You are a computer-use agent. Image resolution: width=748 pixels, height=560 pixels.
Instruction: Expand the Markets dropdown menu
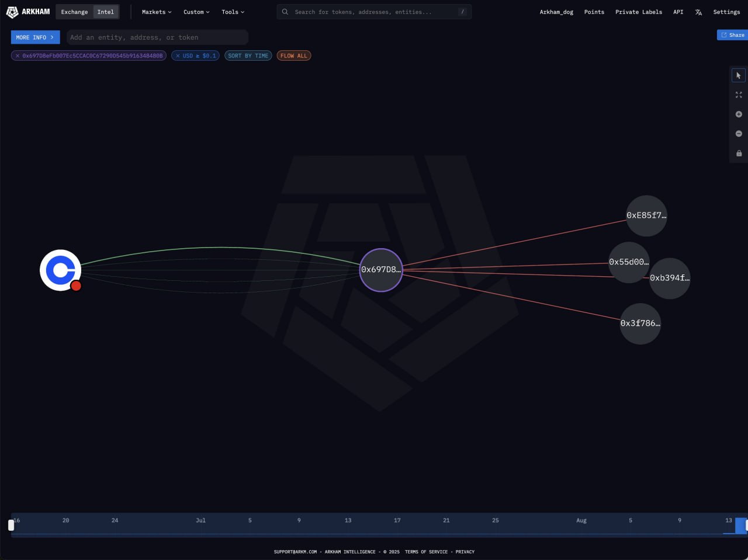pos(157,12)
